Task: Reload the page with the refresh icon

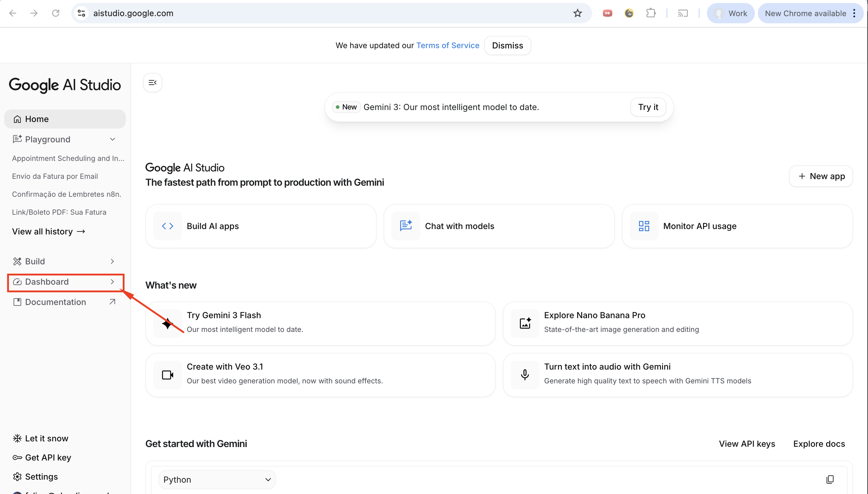Action: pos(56,13)
